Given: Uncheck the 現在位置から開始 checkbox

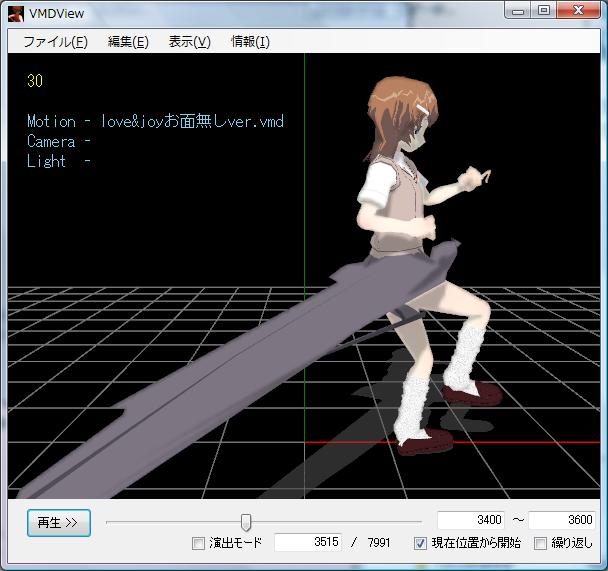Looking at the screenshot, I should tap(421, 543).
